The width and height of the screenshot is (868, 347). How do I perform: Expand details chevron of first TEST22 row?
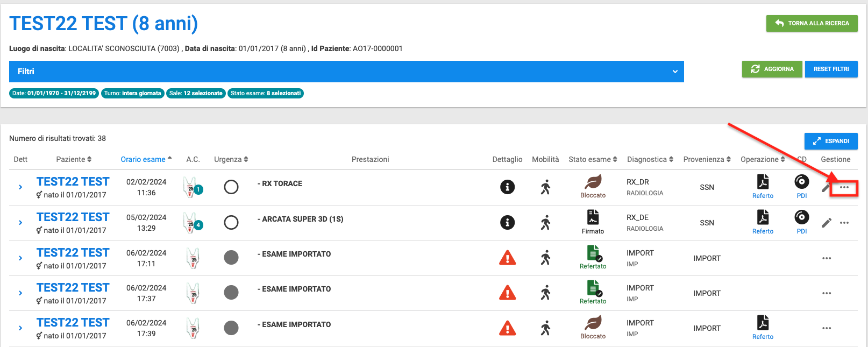[x=20, y=187]
